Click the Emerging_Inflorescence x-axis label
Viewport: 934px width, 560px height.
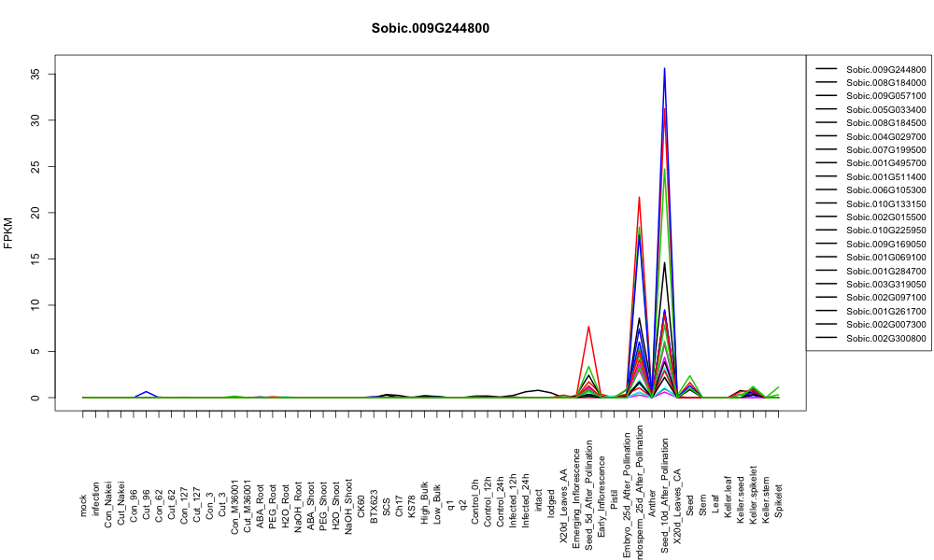coord(576,490)
